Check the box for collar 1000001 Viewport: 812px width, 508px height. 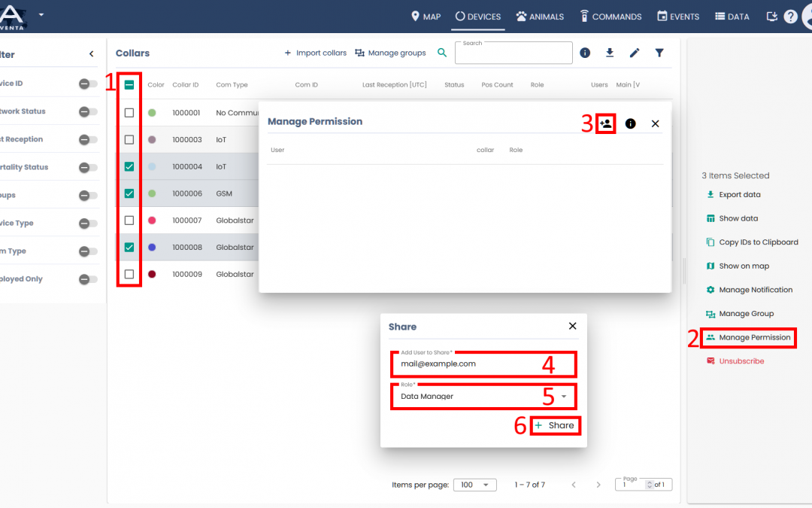pyautogui.click(x=129, y=113)
